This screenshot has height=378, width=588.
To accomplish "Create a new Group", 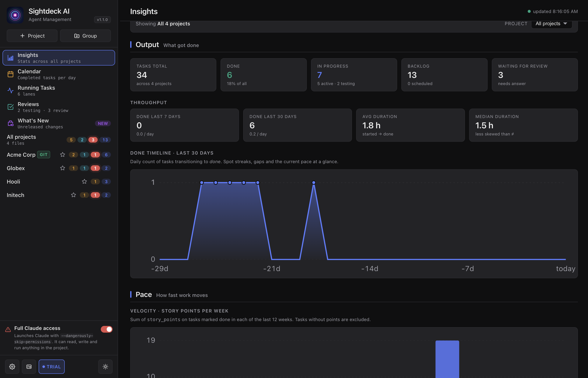I will click(85, 36).
